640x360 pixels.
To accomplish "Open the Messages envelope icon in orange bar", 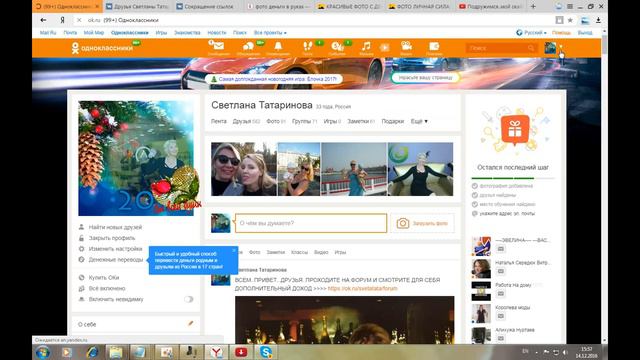I will pyautogui.click(x=218, y=46).
